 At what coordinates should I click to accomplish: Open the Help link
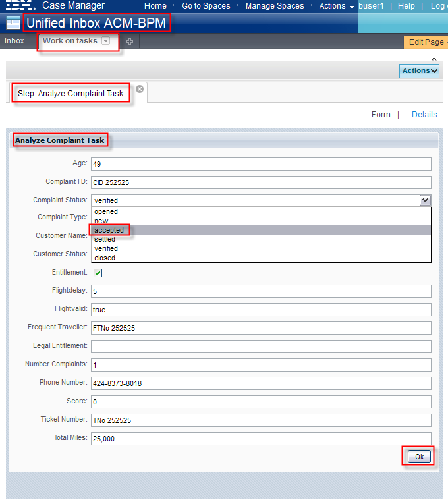point(406,6)
